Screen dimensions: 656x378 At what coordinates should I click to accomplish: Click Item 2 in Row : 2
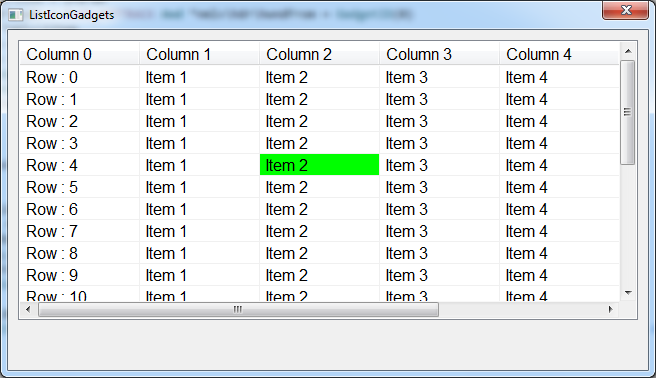tap(320, 121)
